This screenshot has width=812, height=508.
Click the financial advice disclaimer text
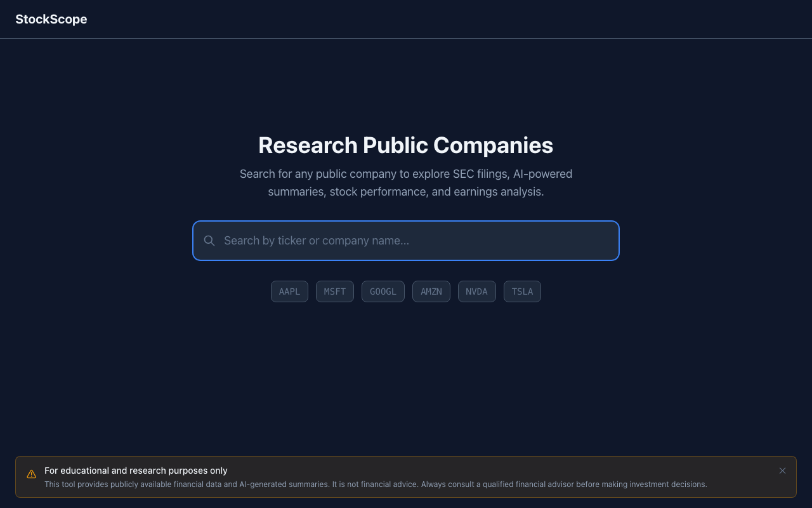tap(375, 484)
